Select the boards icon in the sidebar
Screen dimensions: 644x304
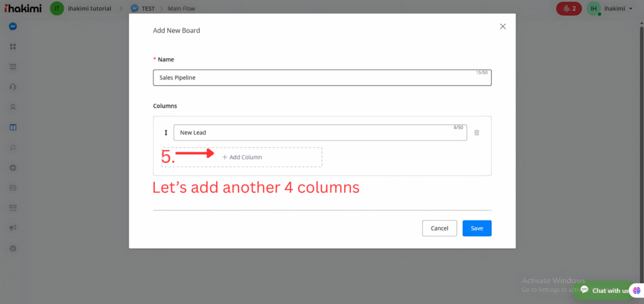[13, 127]
